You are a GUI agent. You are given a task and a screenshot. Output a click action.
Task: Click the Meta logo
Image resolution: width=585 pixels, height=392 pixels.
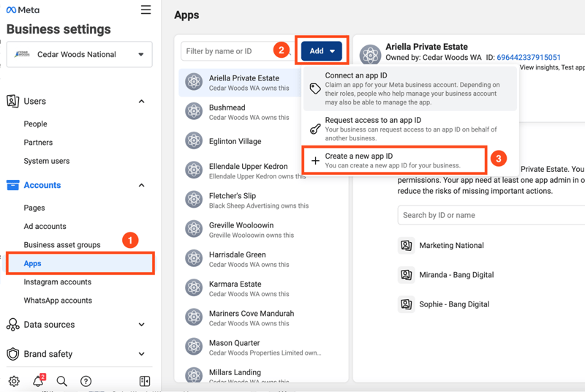(23, 10)
